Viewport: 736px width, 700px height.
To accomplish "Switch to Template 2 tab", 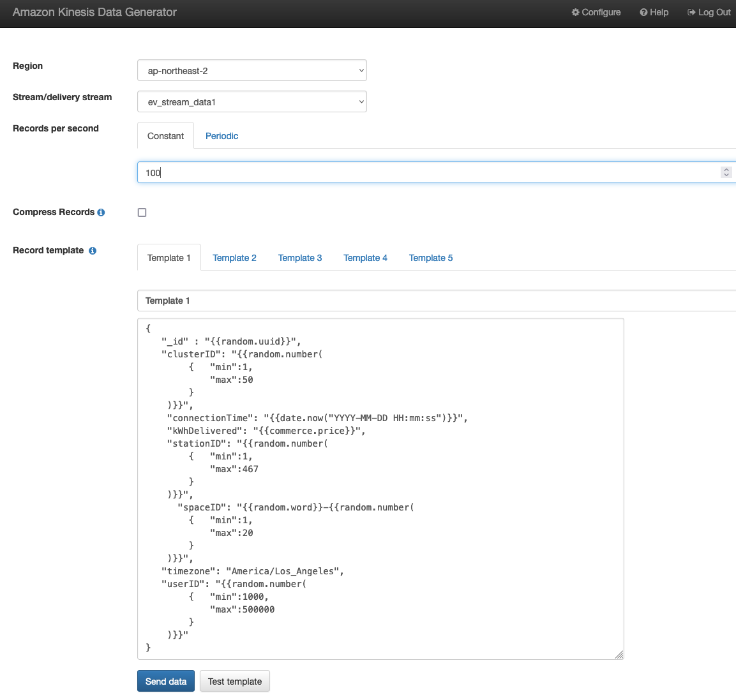I will coord(234,258).
